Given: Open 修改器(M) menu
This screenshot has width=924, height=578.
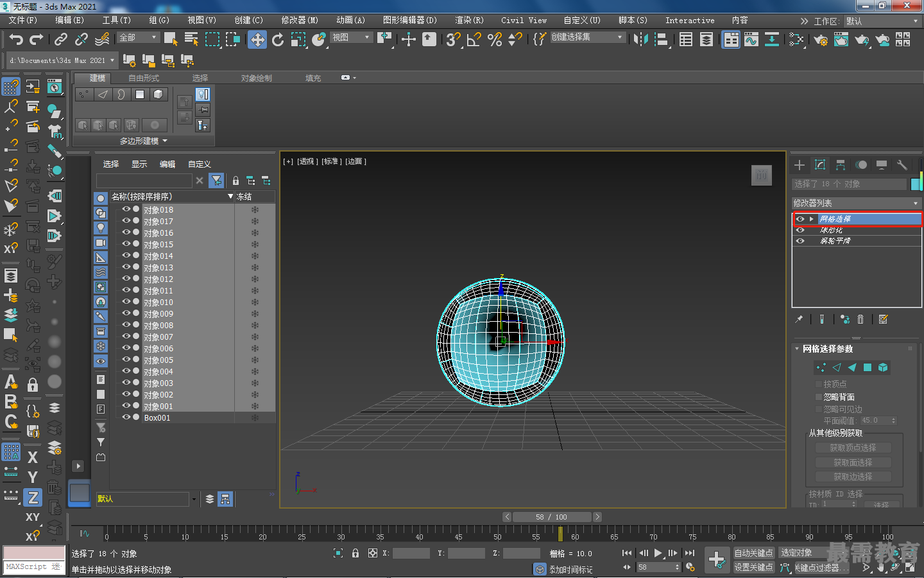Looking at the screenshot, I should (300, 20).
